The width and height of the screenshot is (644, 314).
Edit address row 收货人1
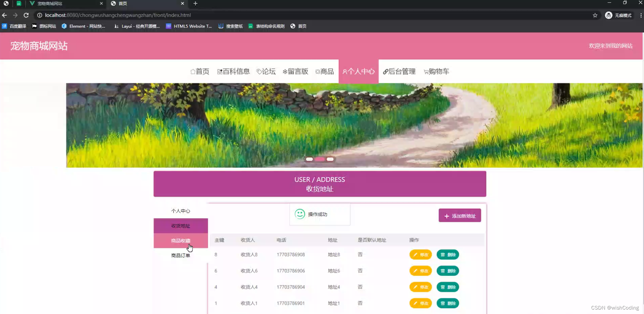(420, 303)
